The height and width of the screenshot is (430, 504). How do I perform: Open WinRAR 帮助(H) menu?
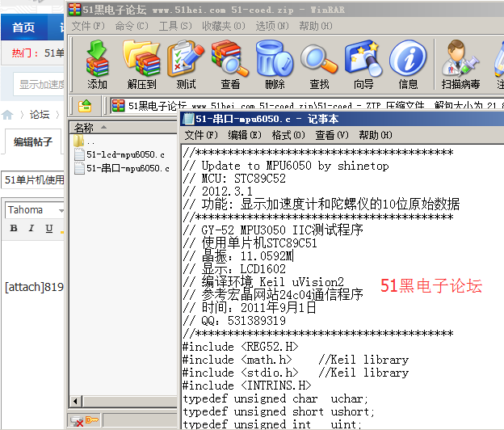316,26
